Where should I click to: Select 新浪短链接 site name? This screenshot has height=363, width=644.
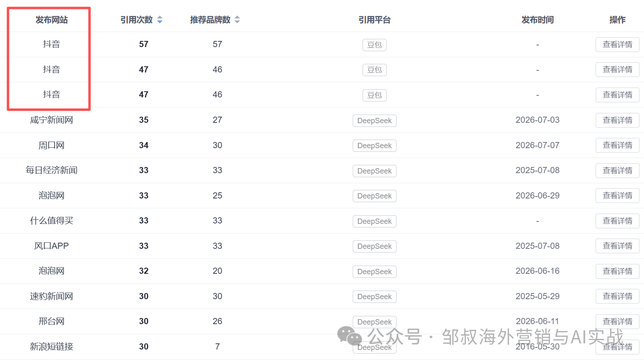[52, 347]
